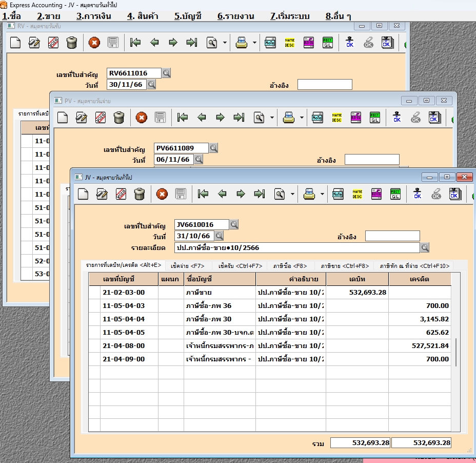
Task: Click POST GL icon in PV window
Action: pos(375,117)
